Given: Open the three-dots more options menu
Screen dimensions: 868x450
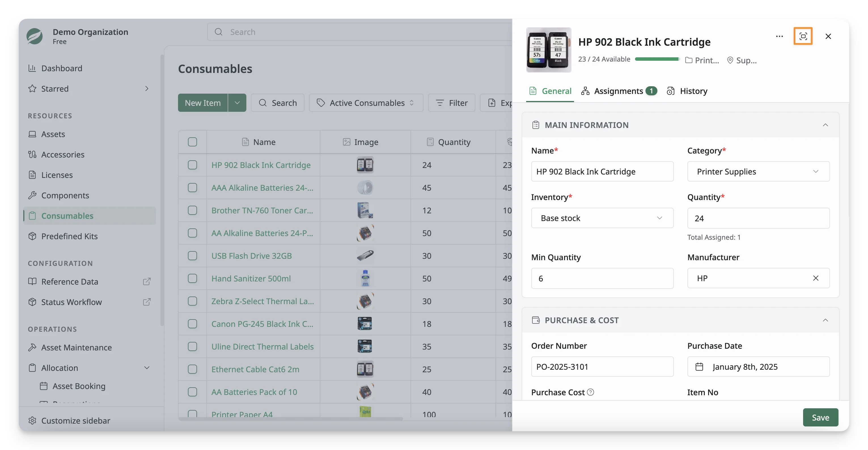Looking at the screenshot, I should tap(779, 36).
